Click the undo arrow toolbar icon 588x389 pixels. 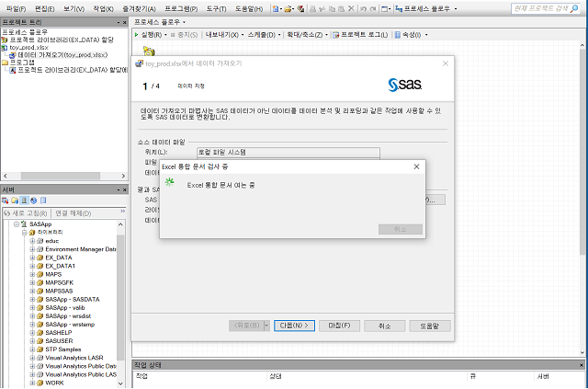(363, 8)
